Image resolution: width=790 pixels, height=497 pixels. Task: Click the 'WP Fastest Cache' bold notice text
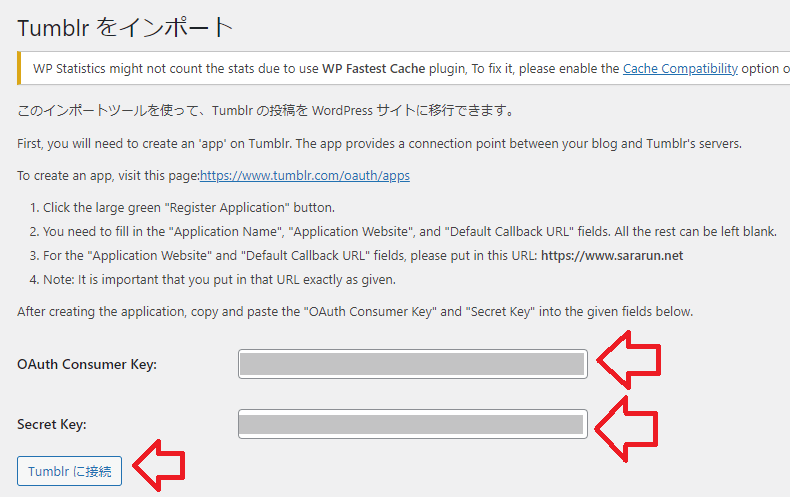[374, 69]
